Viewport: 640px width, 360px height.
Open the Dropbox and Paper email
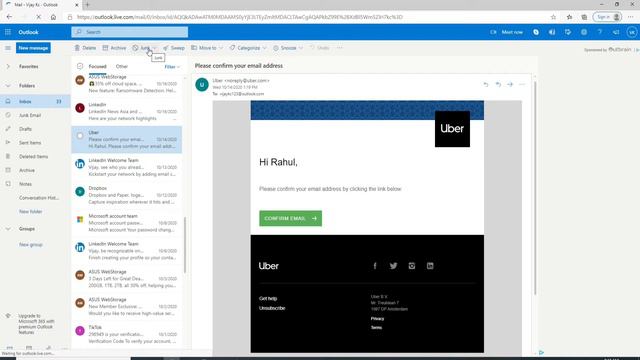[x=127, y=195]
